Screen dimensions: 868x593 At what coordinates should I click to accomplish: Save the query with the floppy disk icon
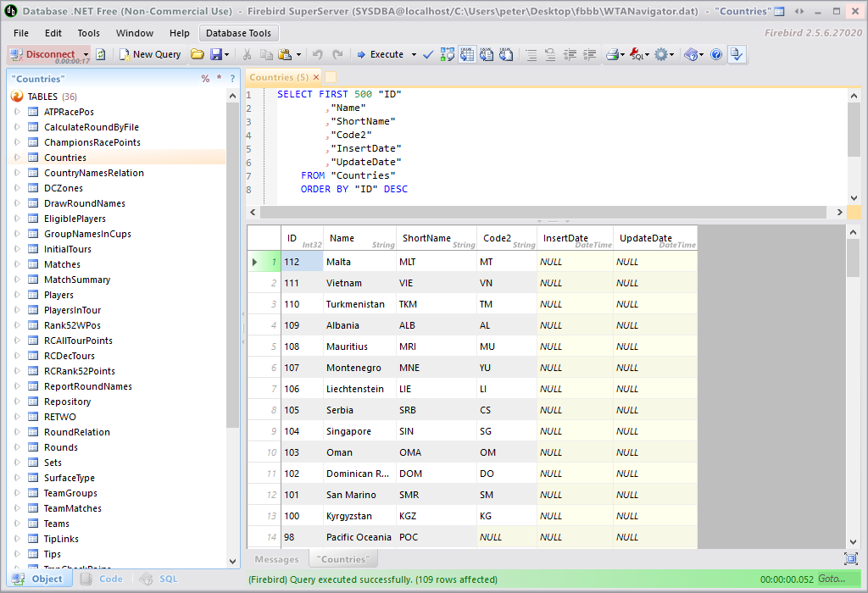(215, 54)
